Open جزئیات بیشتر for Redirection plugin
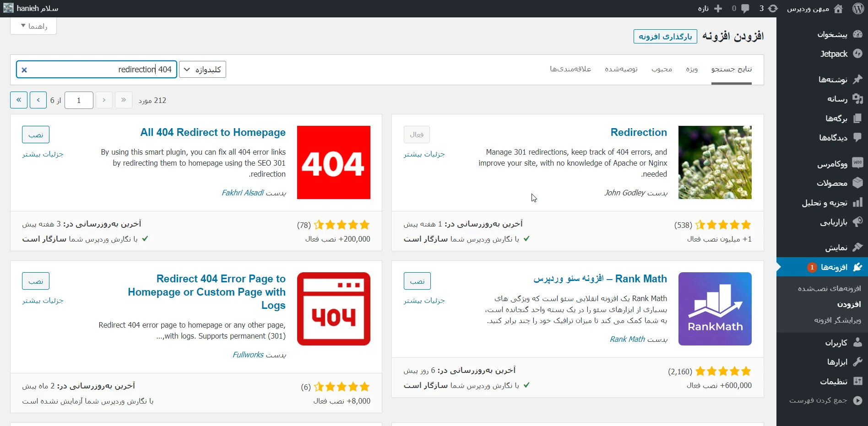The width and height of the screenshot is (868, 426). coord(424,154)
